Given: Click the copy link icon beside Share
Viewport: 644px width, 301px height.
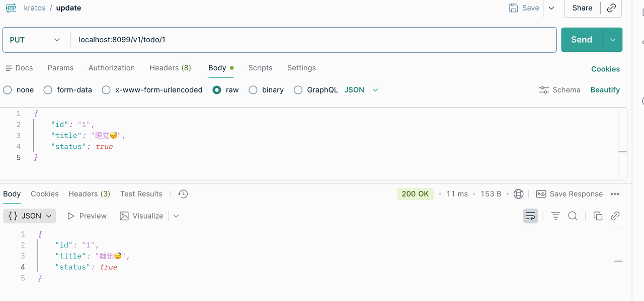Looking at the screenshot, I should (611, 8).
